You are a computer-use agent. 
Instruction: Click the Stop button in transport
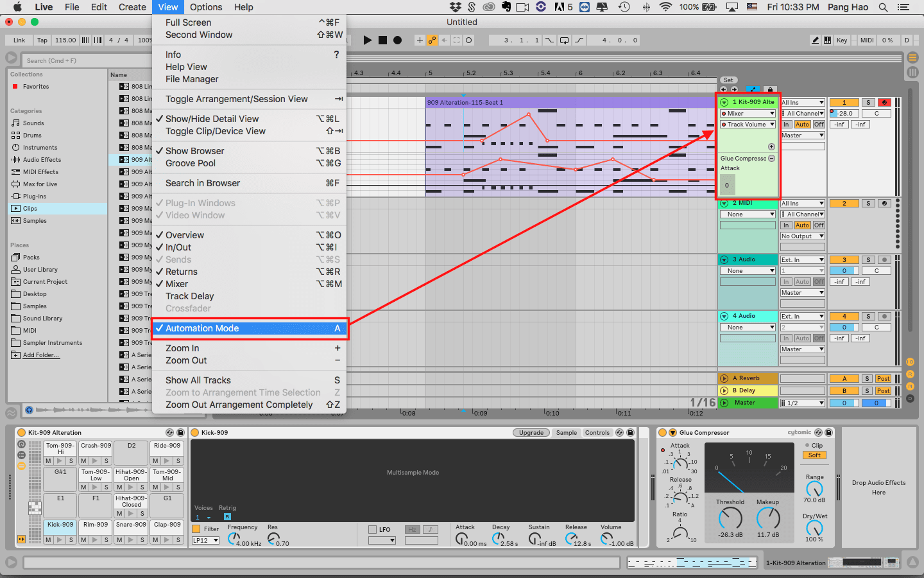point(382,40)
